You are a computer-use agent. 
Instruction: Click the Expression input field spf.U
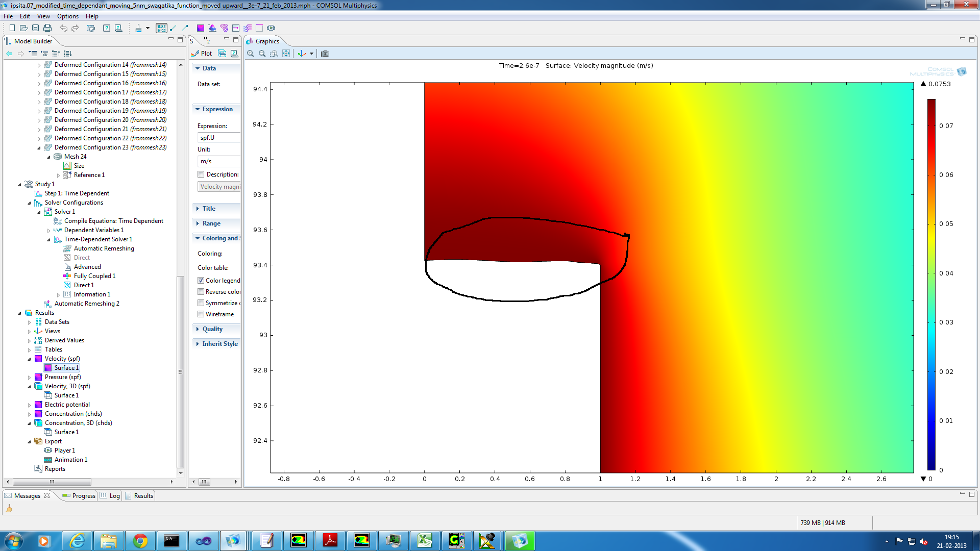point(218,138)
